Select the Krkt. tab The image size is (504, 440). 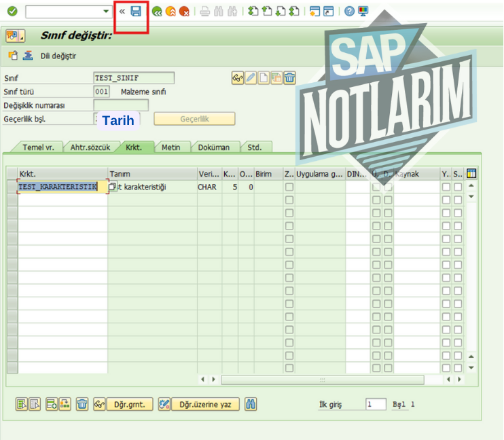coord(134,147)
